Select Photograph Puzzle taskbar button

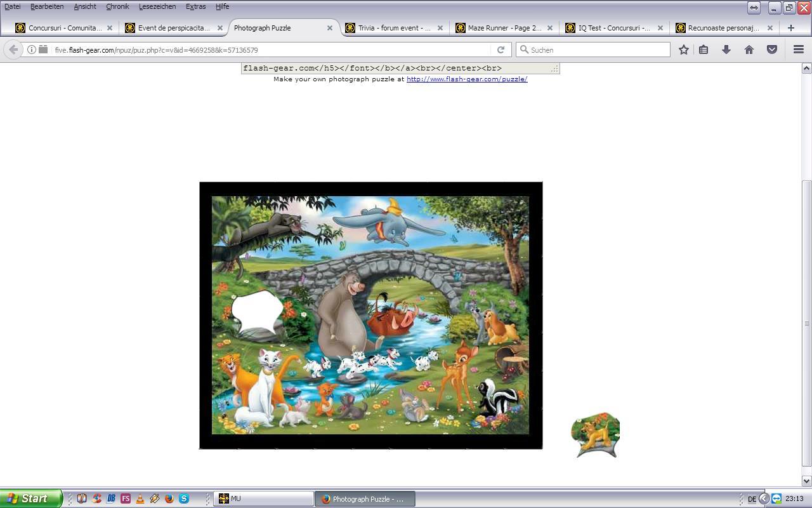click(365, 499)
